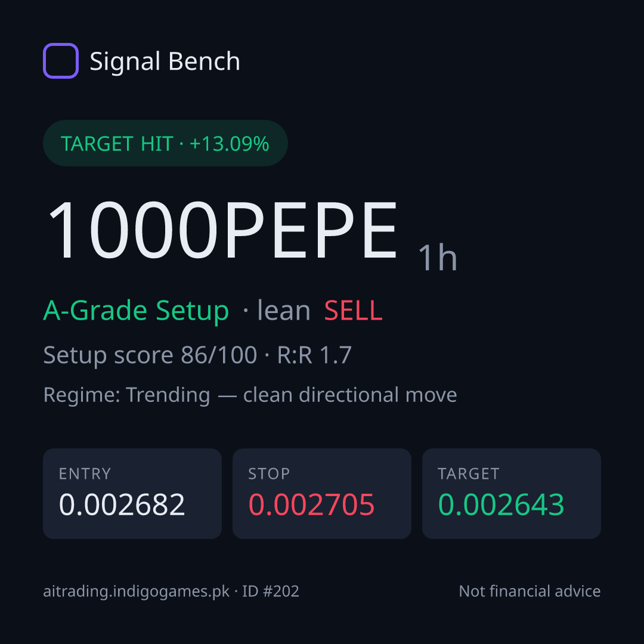The width and height of the screenshot is (644, 644).
Task: Click the green target value 0.002643
Action: tap(501, 504)
